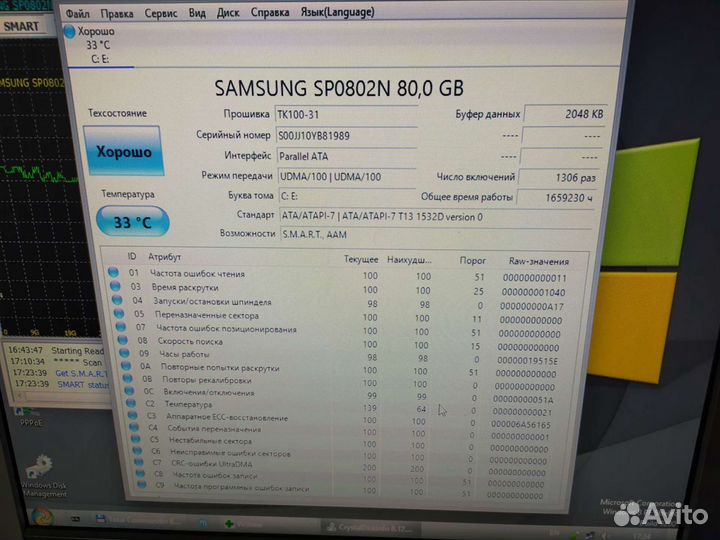The image size is (720, 540).
Task: Click status circle for 09 Часы работы
Action: (124, 353)
